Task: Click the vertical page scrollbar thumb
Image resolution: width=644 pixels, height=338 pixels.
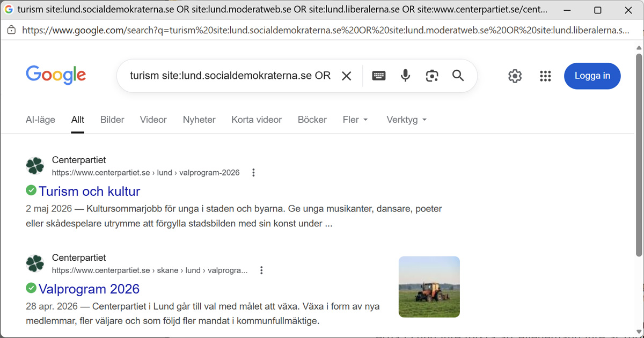Action: [x=639, y=154]
